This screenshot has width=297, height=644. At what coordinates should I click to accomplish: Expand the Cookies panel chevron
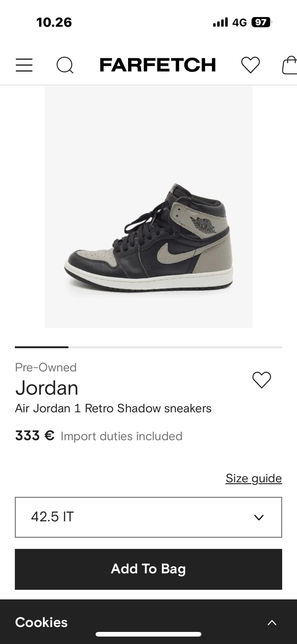click(272, 623)
